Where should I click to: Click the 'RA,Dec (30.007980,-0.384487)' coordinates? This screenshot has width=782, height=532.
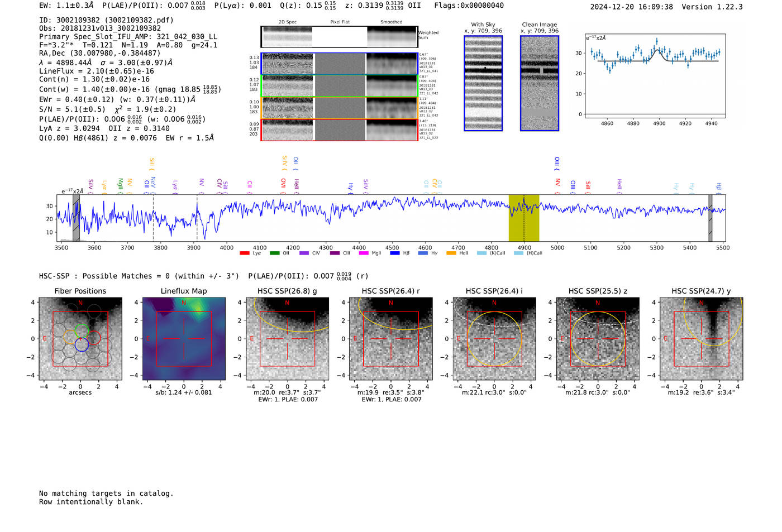pos(99,54)
